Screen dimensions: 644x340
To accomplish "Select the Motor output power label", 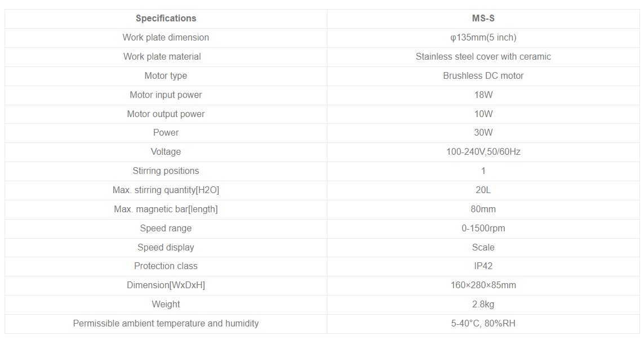I will tap(166, 114).
